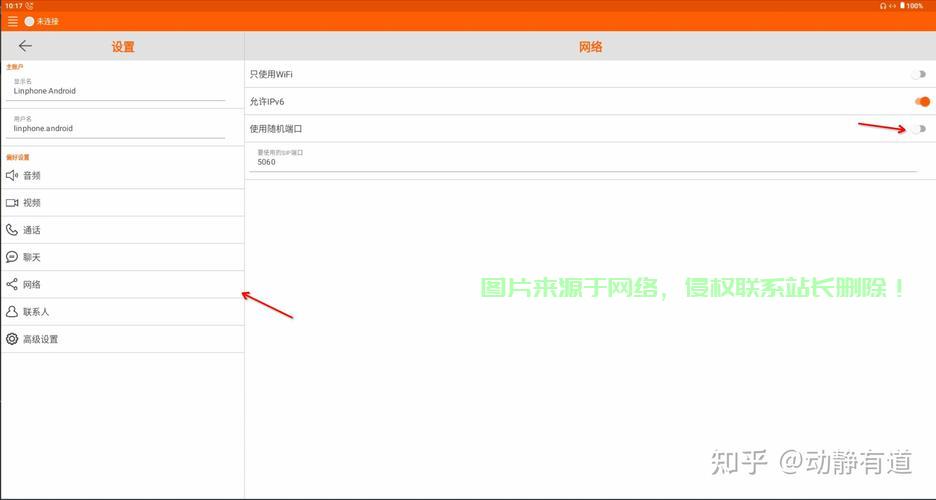Open 聊天 settings

click(122, 257)
